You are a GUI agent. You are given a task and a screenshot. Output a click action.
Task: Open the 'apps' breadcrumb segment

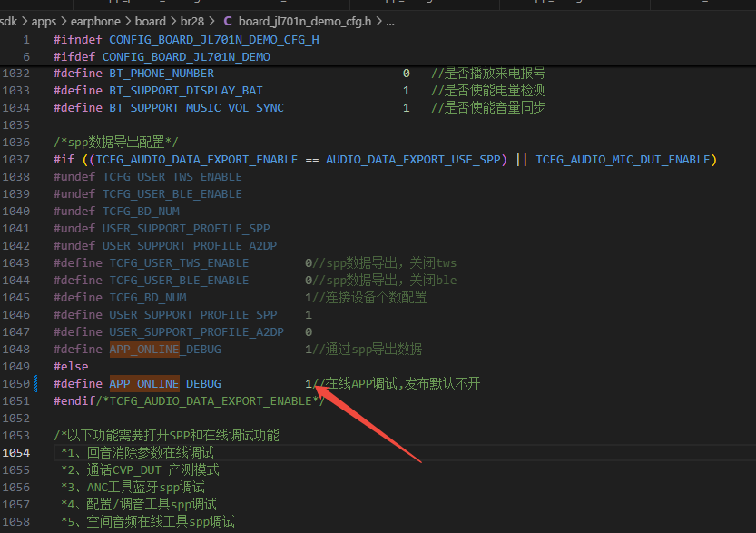[44, 22]
